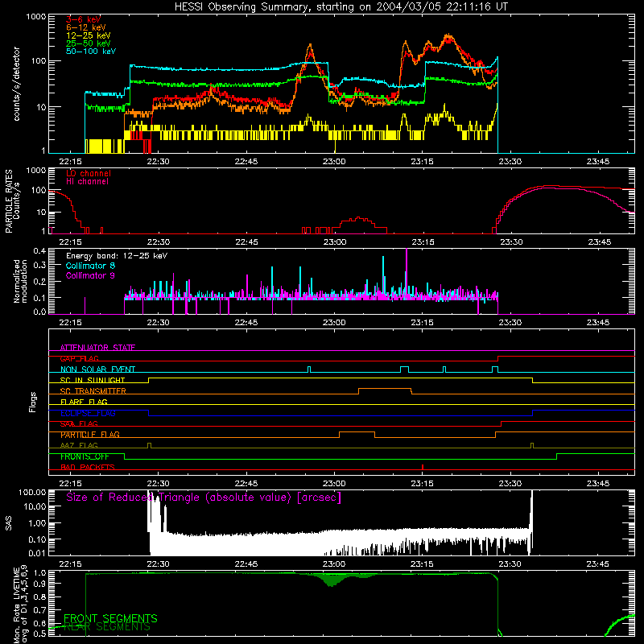Viewport: 644px width, 644px height.
Task: Click the ATTENUATOR_STATE flag label
Action: (97, 348)
